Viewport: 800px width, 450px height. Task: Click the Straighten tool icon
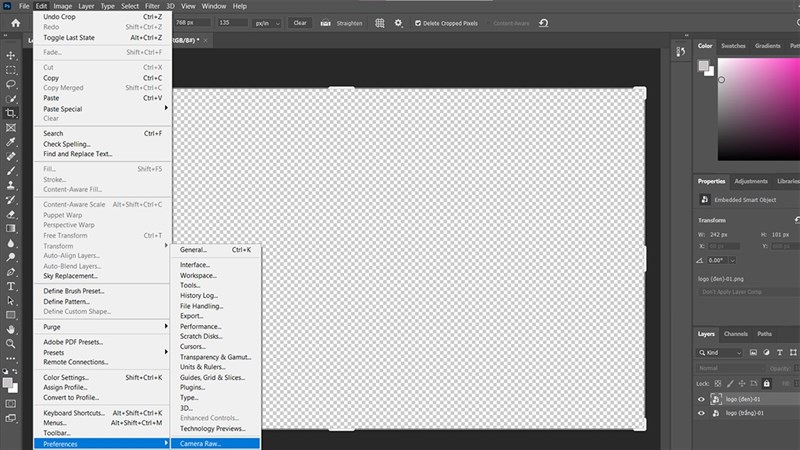[x=326, y=23]
